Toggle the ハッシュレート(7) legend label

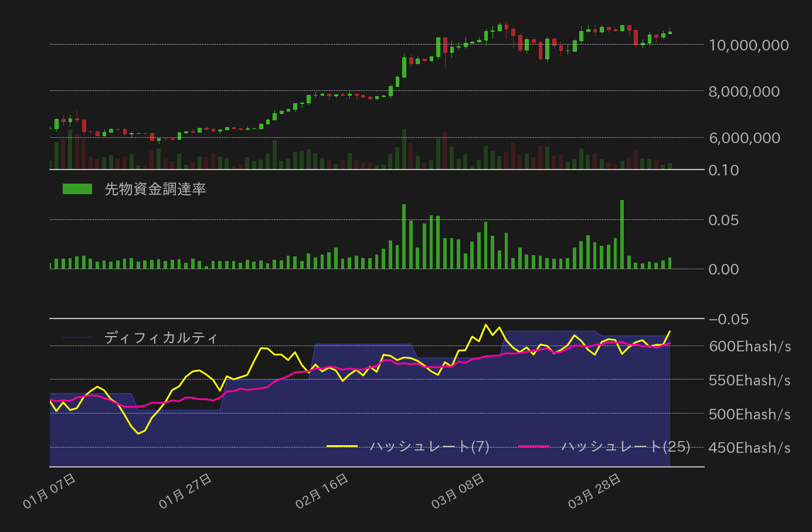[430, 446]
